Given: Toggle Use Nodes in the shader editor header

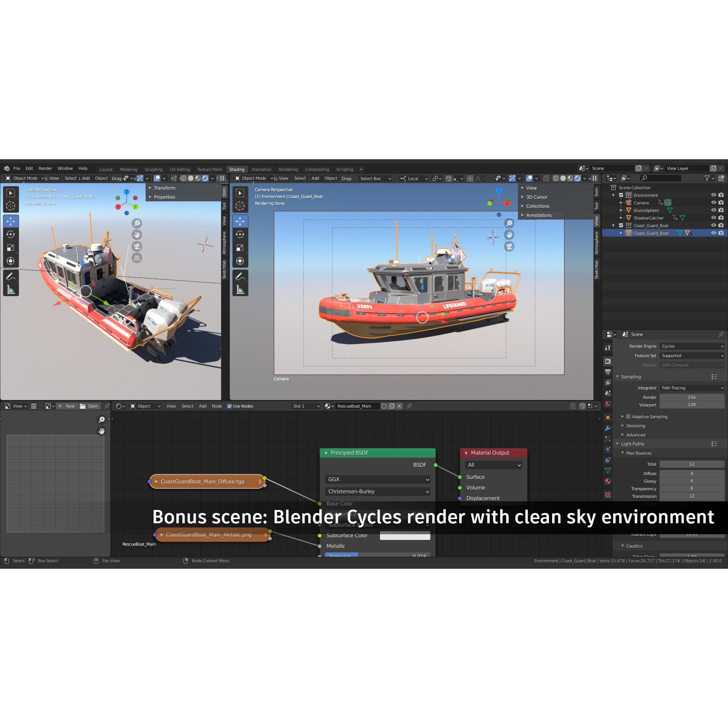Looking at the screenshot, I should (x=229, y=406).
